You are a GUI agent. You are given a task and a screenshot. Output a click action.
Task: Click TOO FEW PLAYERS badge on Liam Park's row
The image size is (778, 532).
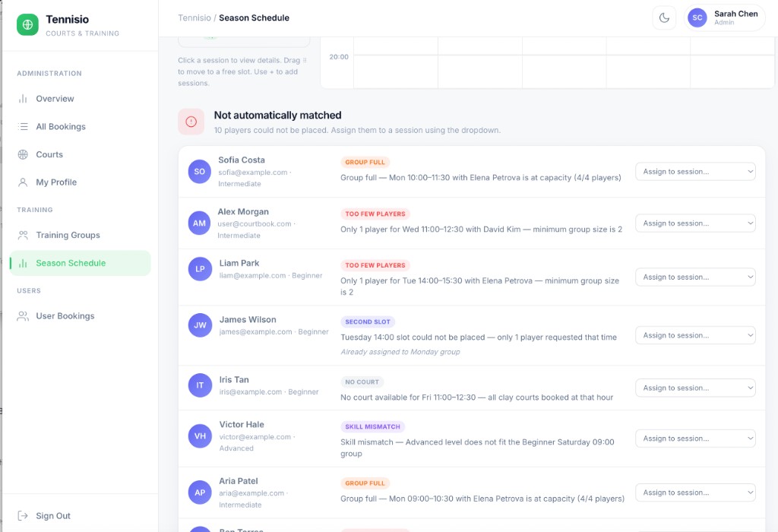[x=375, y=265]
